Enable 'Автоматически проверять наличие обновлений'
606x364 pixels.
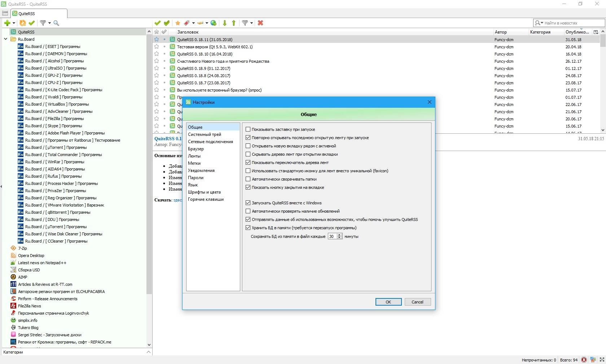(x=248, y=211)
